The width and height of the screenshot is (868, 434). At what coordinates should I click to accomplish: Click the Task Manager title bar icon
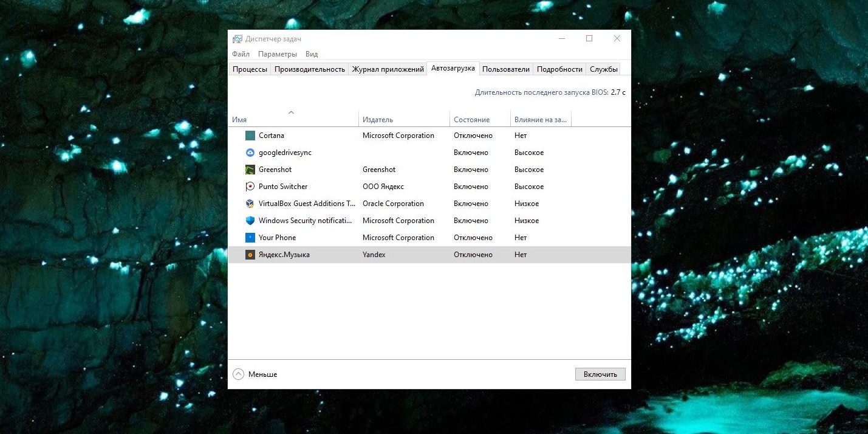(237, 38)
